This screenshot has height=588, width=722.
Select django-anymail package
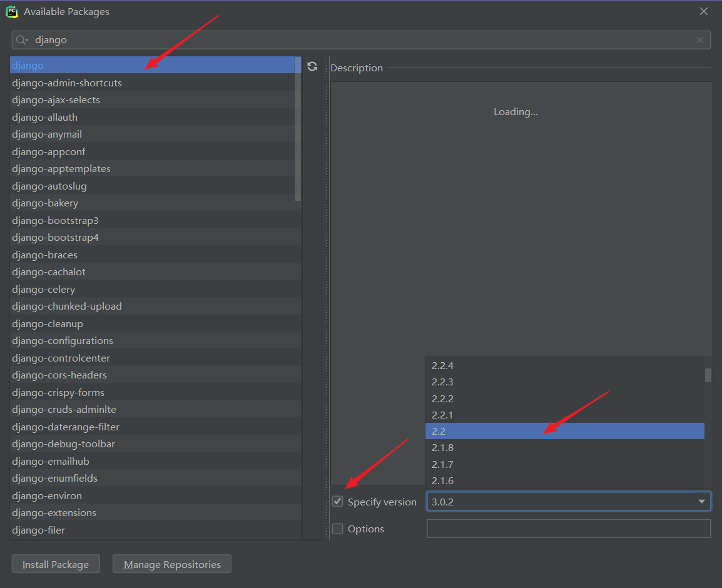[x=155, y=134]
